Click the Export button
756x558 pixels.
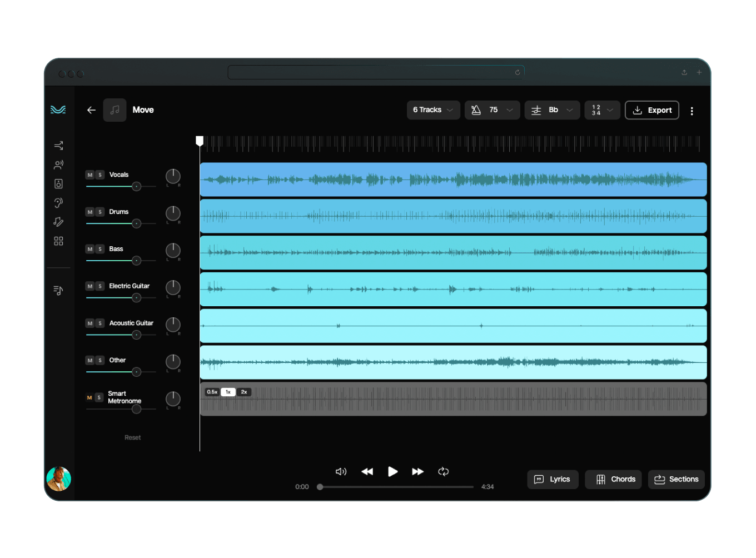pyautogui.click(x=652, y=110)
